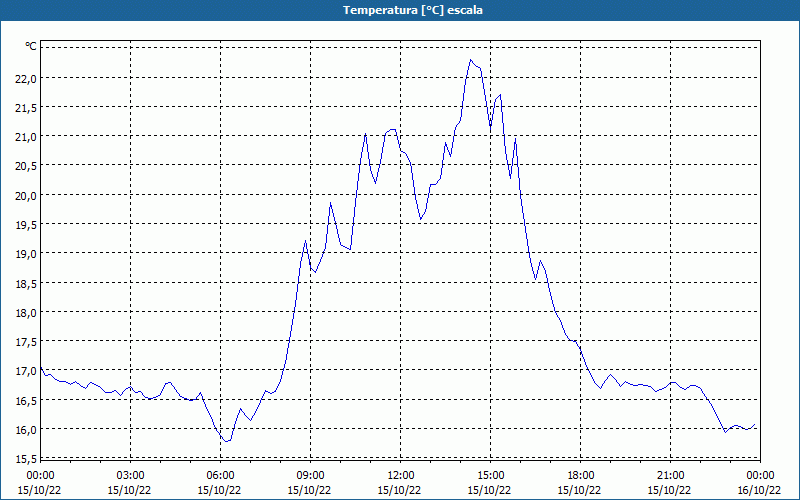Click the 18,0 value on the y-axis
800x500 pixels.
click(x=25, y=312)
